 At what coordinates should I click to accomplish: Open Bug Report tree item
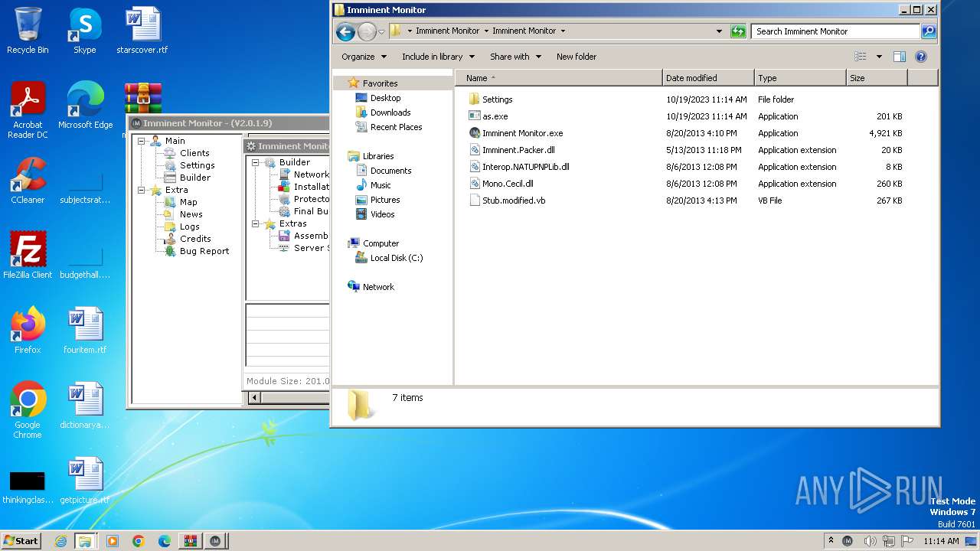(204, 251)
